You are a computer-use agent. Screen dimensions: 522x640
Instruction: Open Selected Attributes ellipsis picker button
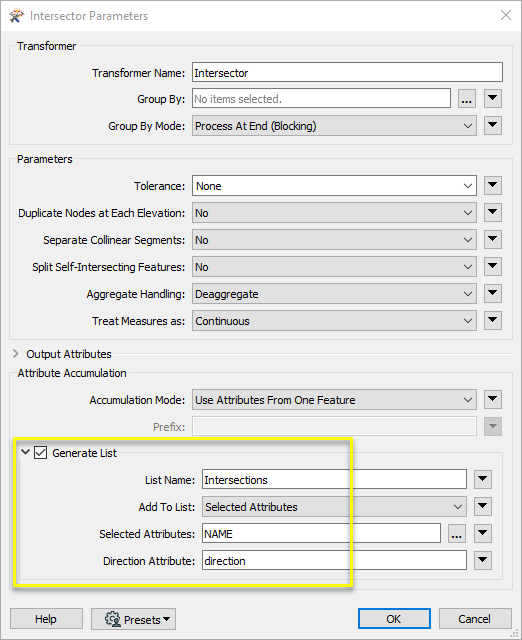[x=457, y=533]
